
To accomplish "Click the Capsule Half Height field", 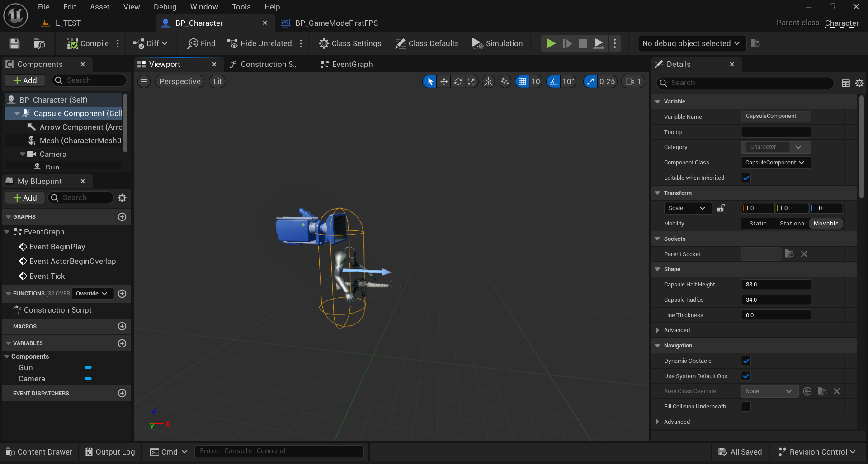I will (776, 284).
